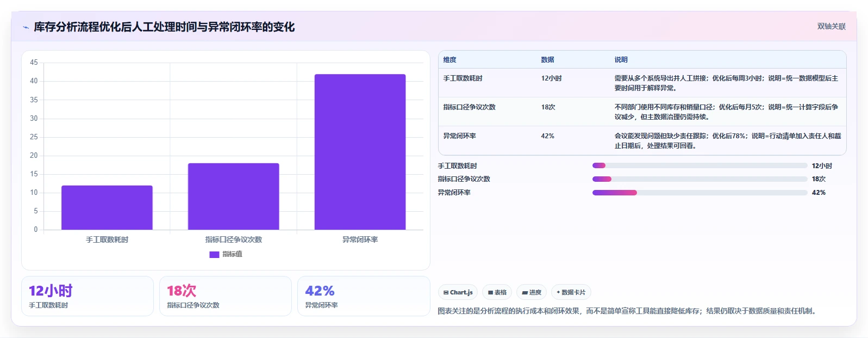Click the description for 手工取数耗时 row
Screen dimensions: 868x338
(727, 83)
